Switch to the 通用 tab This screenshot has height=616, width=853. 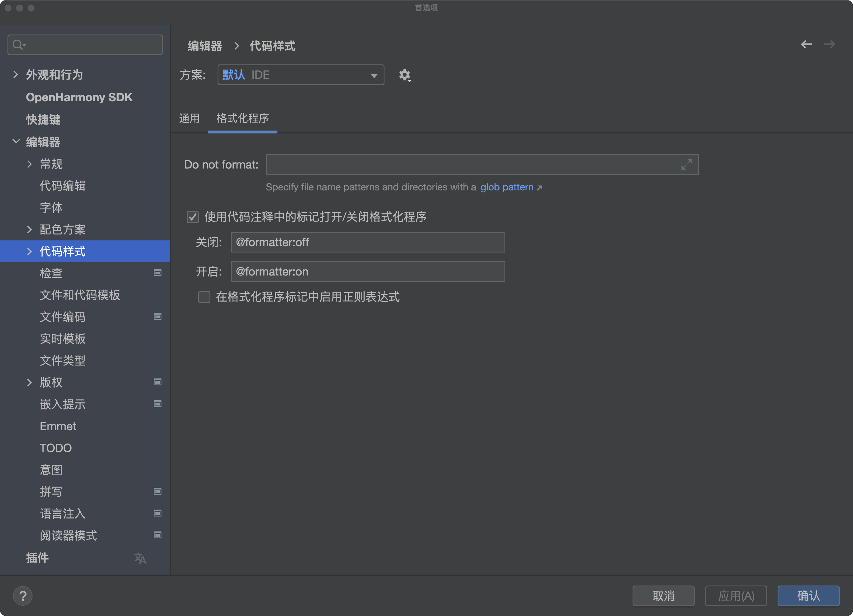(189, 118)
